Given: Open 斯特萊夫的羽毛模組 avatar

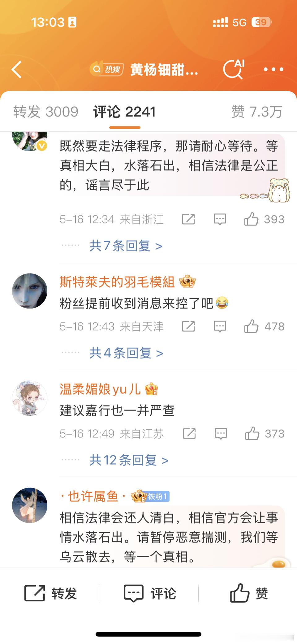Looking at the screenshot, I should click(30, 291).
